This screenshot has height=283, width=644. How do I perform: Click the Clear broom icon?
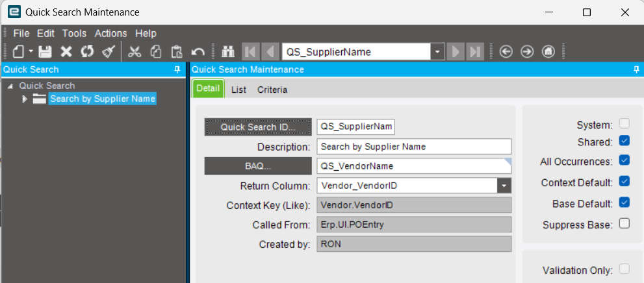coord(109,52)
